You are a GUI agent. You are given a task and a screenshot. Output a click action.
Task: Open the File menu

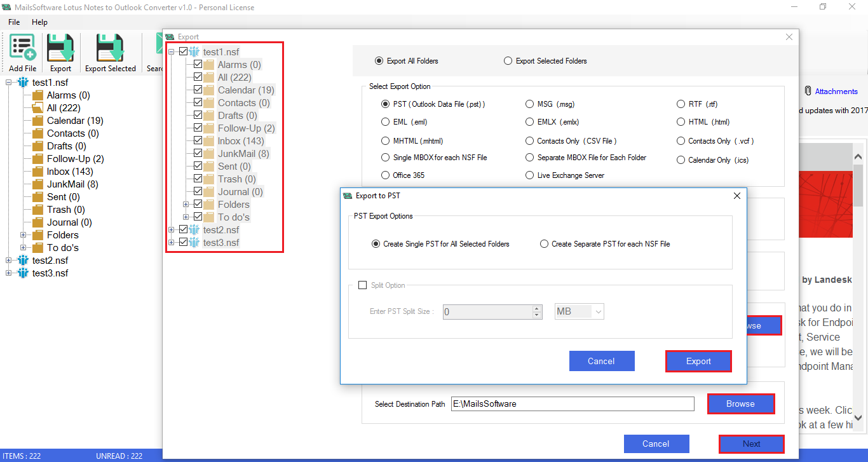[x=14, y=22]
